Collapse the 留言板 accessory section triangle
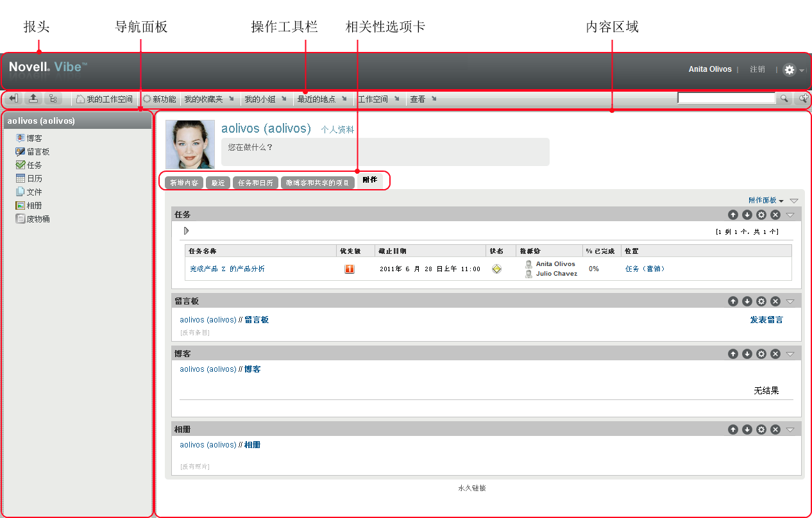 click(x=790, y=301)
